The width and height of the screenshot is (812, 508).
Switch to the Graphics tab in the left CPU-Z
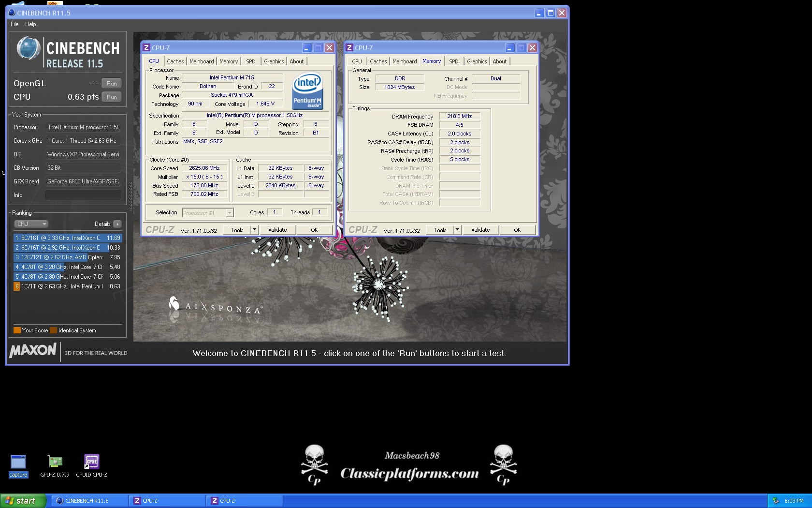coord(274,61)
